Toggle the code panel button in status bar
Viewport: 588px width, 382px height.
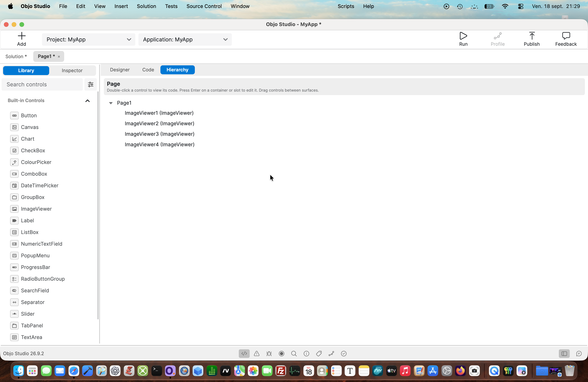(244, 354)
